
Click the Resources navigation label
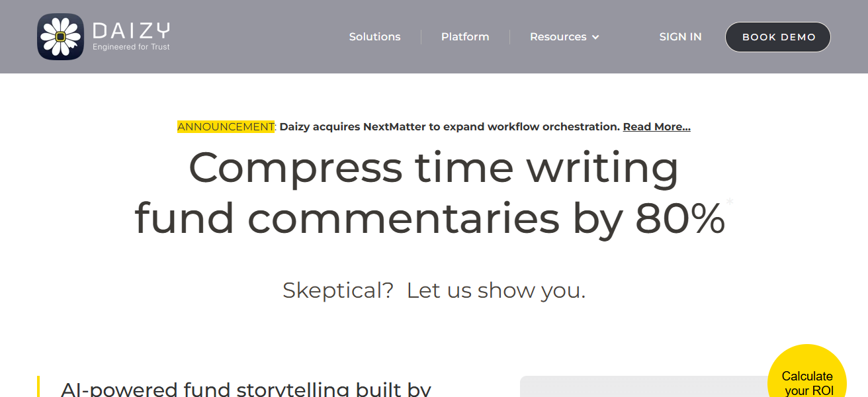point(558,37)
